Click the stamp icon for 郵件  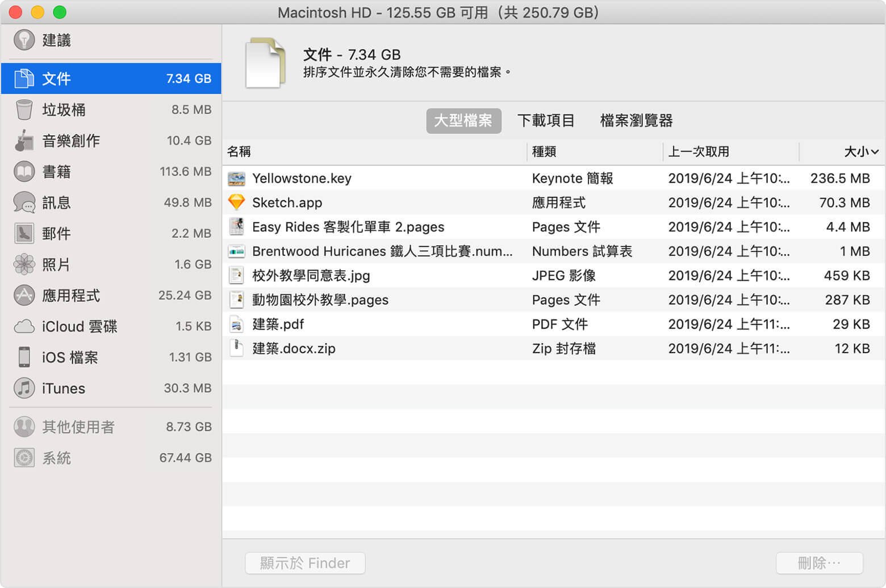tap(24, 233)
